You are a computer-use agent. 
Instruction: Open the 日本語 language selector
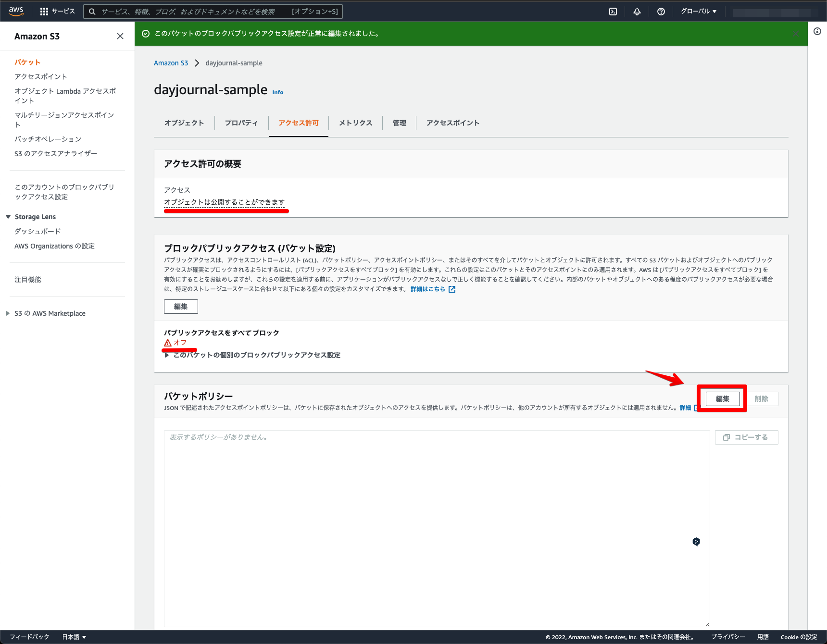[74, 637]
